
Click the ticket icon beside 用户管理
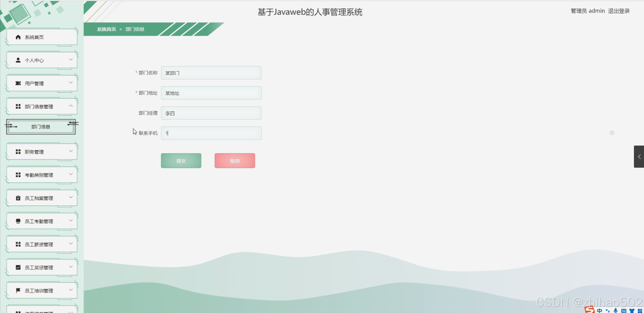tap(18, 83)
